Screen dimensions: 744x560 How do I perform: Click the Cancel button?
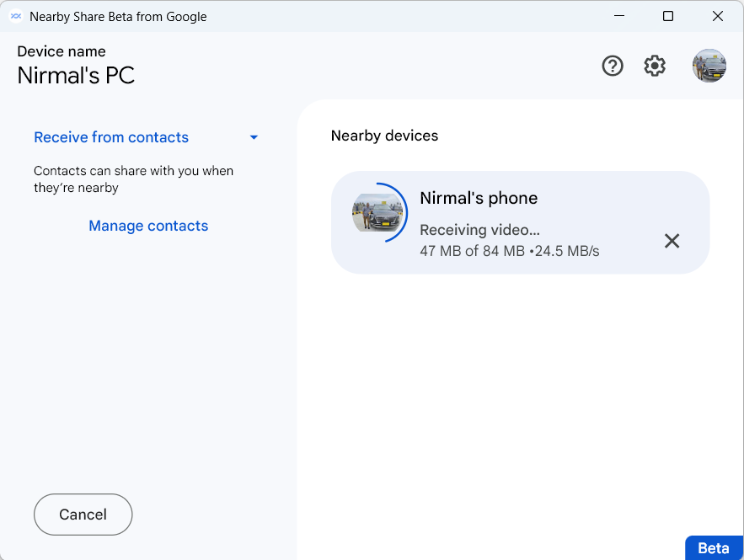click(x=83, y=515)
